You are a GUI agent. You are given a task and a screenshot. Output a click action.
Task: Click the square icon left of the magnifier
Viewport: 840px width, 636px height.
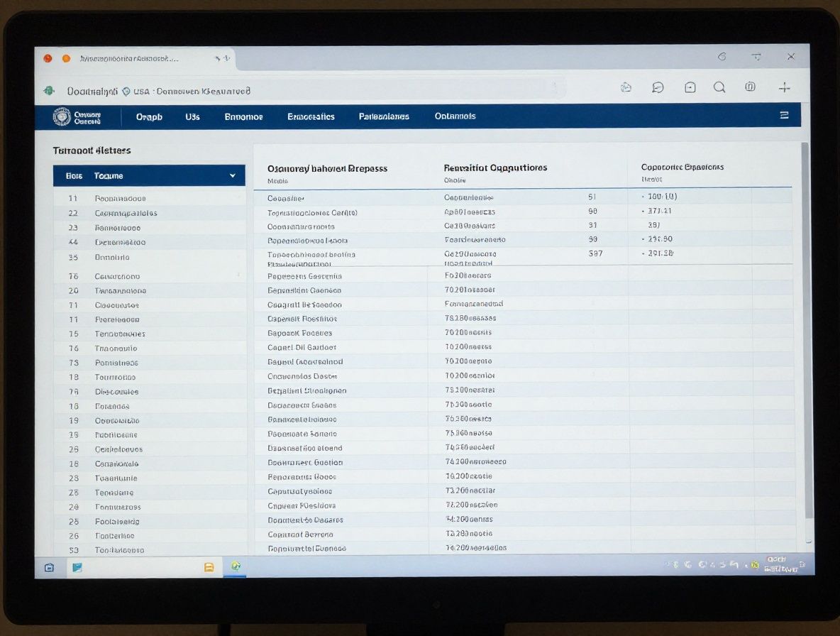point(690,87)
